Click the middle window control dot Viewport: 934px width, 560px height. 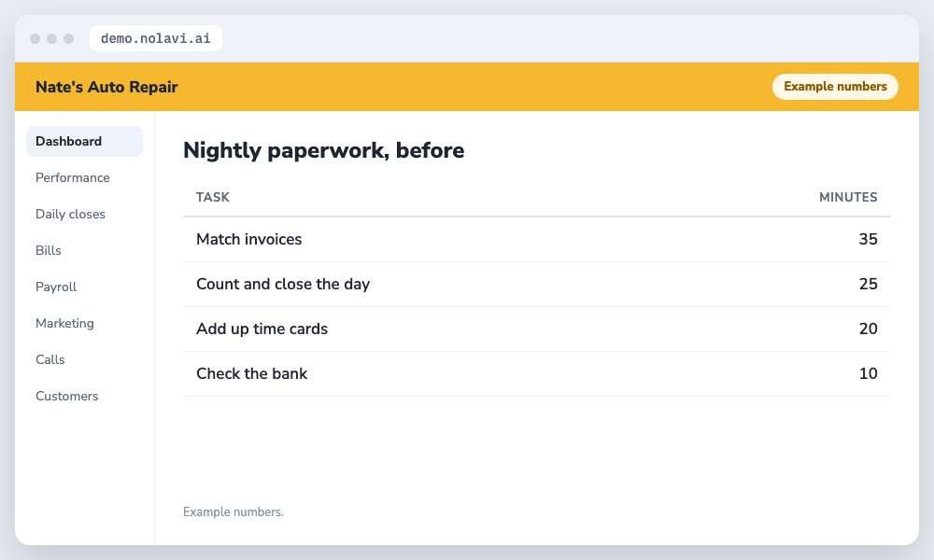pos(51,38)
